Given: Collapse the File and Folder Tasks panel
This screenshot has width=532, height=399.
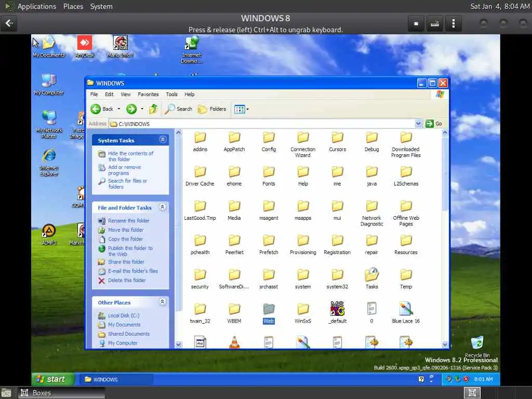Looking at the screenshot, I should [163, 207].
